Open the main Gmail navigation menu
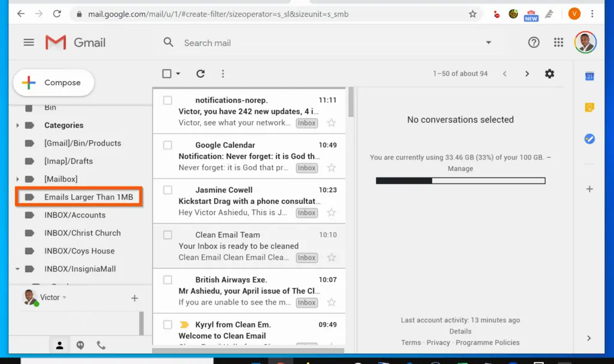 coord(28,42)
